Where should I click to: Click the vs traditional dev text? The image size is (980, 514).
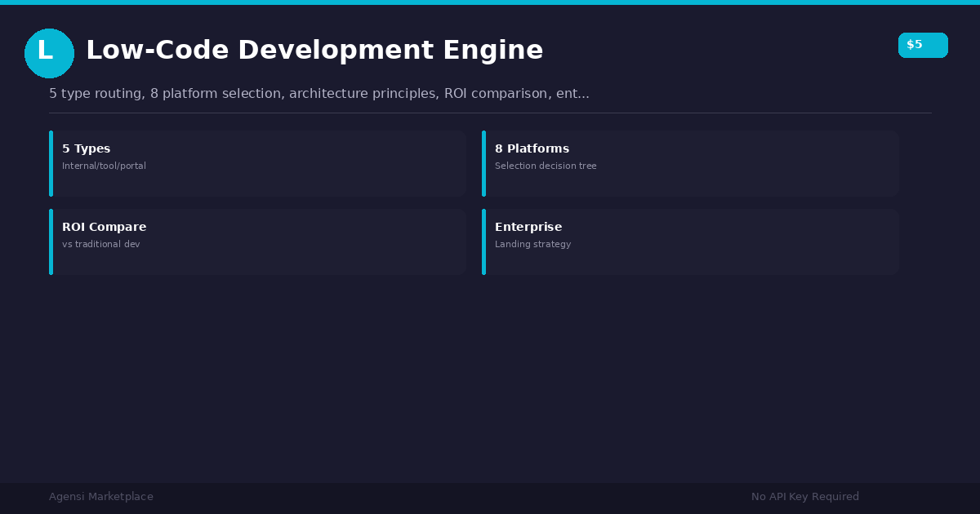tap(101, 245)
